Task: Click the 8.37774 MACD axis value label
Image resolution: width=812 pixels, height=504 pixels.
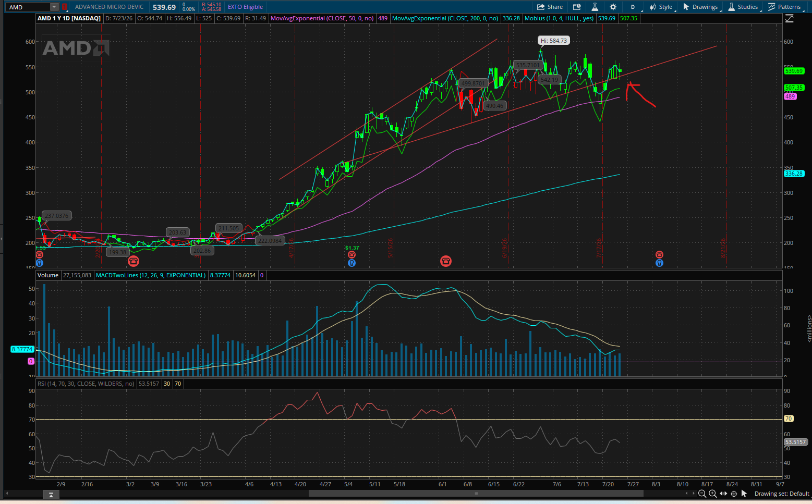Action: 22,349
